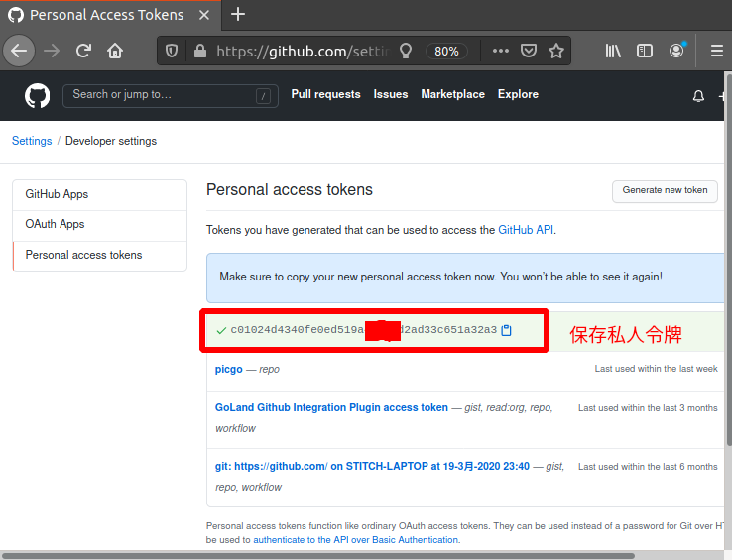Viewport: 732px width, 560px height.
Task: Open a new browser tab
Action: pyautogui.click(x=238, y=15)
